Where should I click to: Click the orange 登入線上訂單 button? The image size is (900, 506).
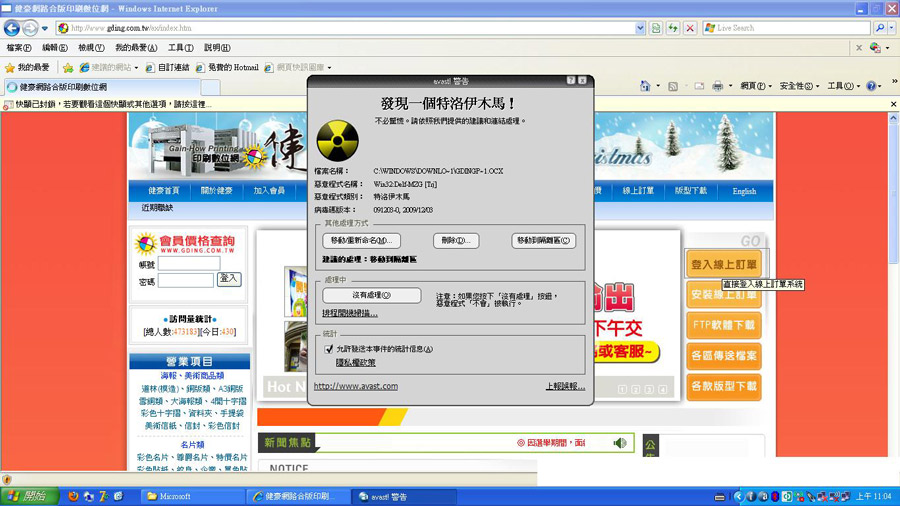click(x=724, y=264)
